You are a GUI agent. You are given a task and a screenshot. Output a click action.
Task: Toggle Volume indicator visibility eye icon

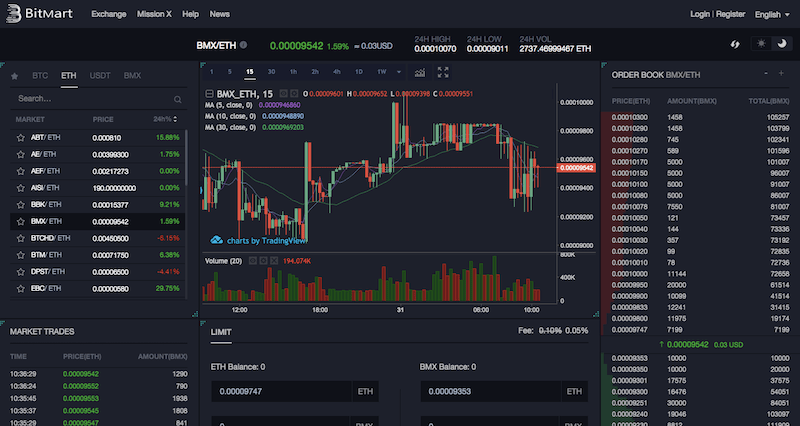click(x=253, y=261)
